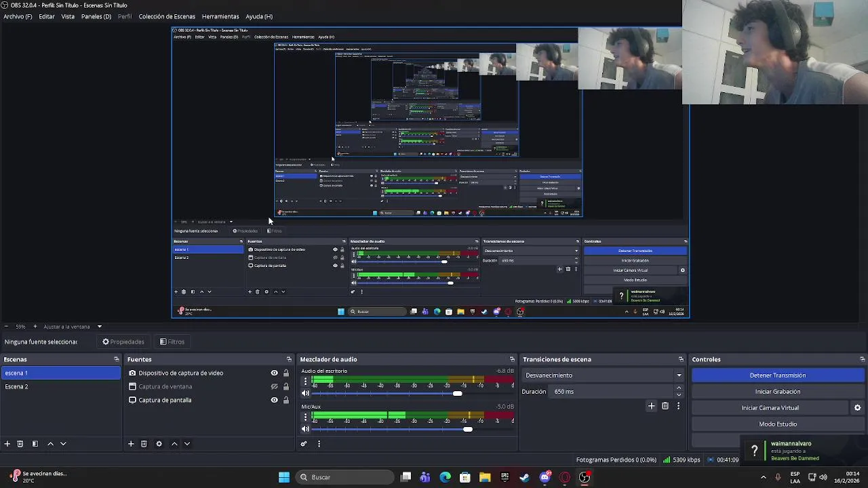Mute the Mic/Aux speaker icon
Image resolution: width=868 pixels, height=488 pixels.
(305, 428)
